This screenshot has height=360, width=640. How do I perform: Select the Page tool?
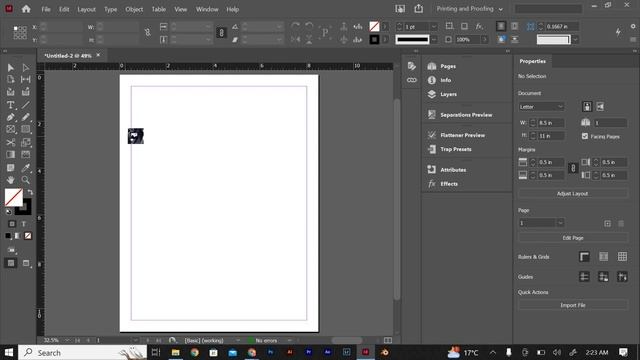tap(11, 79)
